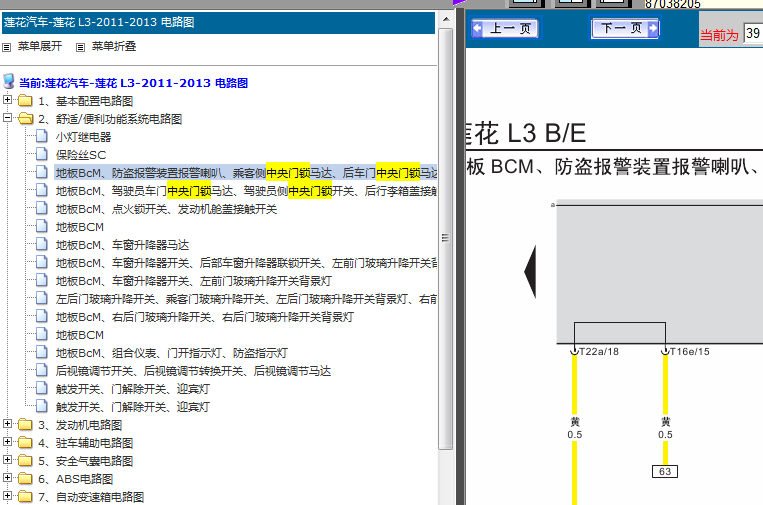This screenshot has height=505, width=763.
Task: Open 地板BcM、组合仪表、门开指示灯、防盗指示灯 page
Action: 172,353
